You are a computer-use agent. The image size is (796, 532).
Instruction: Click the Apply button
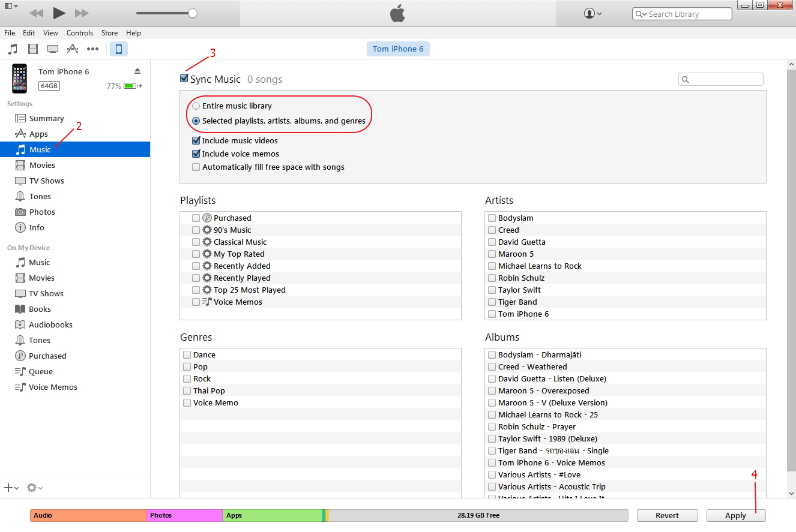(x=736, y=515)
